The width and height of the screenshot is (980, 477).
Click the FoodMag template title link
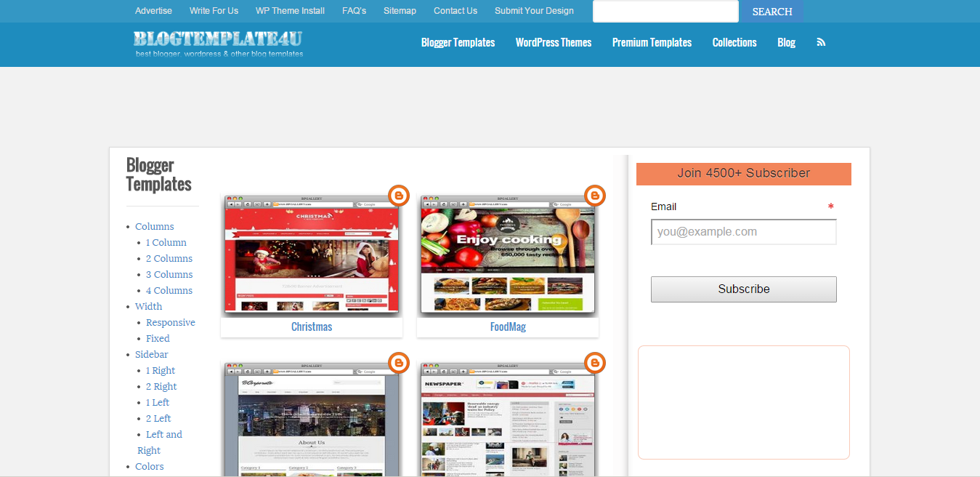(508, 326)
